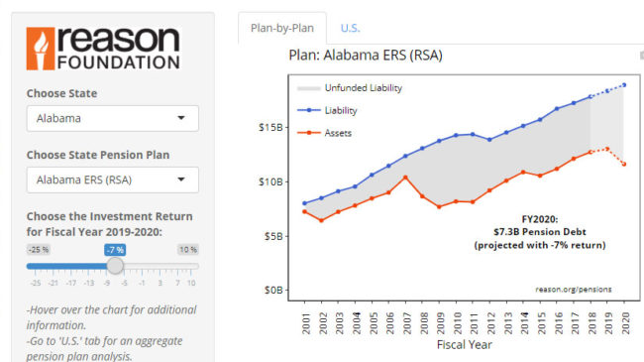Viewport: 644px width, 362px height.
Task: Switch to the U.S. tab
Action: click(350, 28)
